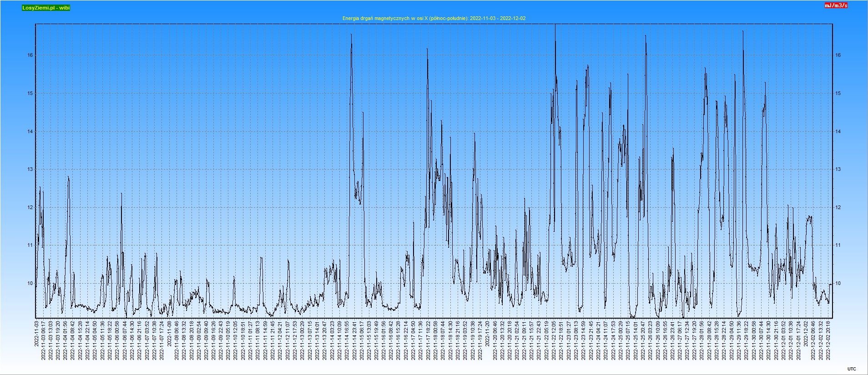Select the 2022-11-14 23:41 time label
The height and width of the screenshot is (375, 868).
coord(354,340)
